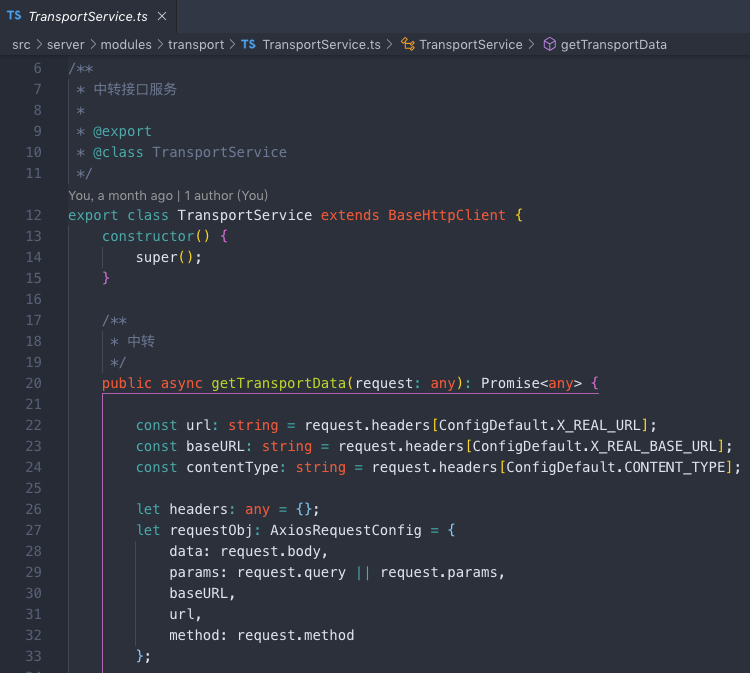Click 'X_REAL_BASE_URL' constant on line 23
Image resolution: width=750 pixels, height=673 pixels.
coord(653,446)
